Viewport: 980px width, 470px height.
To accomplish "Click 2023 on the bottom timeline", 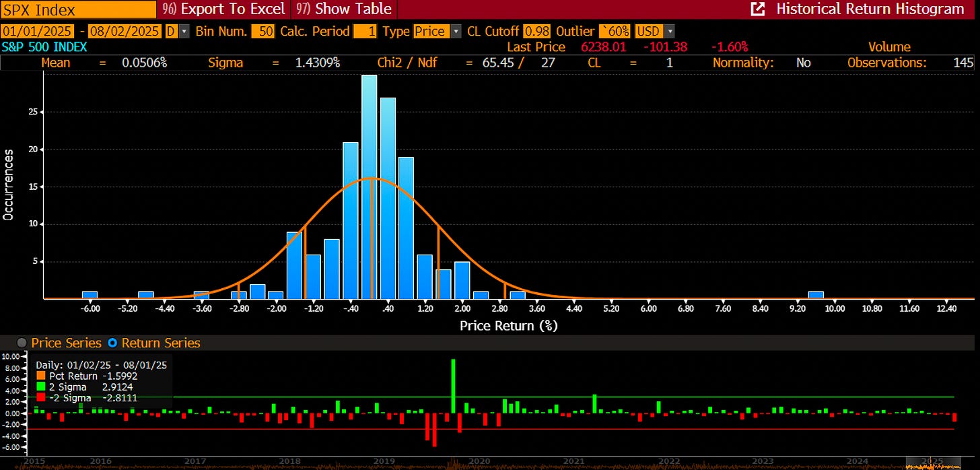I will [763, 461].
